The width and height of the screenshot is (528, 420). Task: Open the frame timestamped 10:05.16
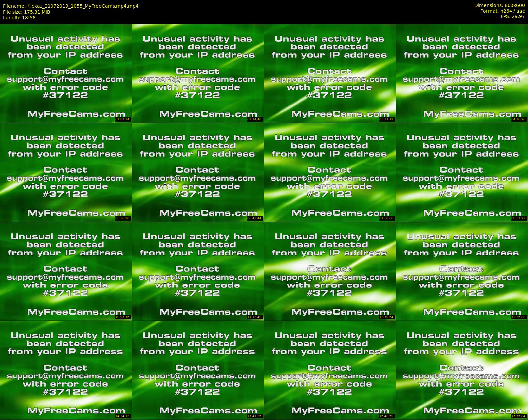click(66, 271)
